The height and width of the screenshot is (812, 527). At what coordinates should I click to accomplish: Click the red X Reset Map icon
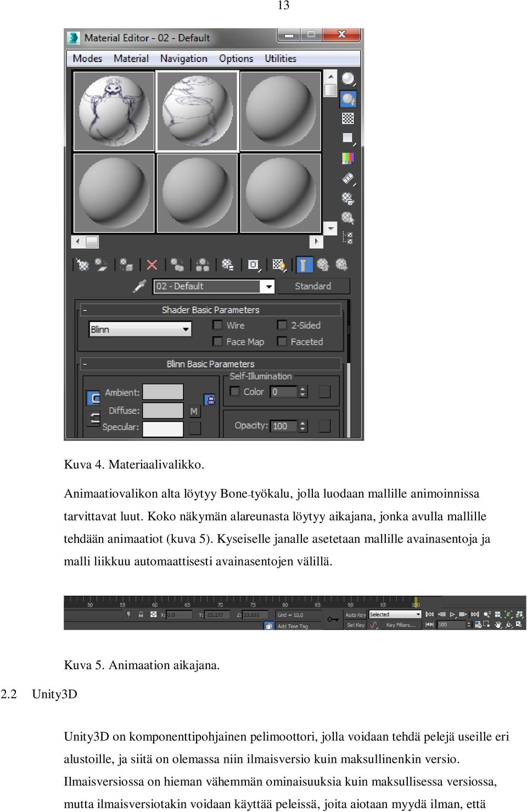152,265
